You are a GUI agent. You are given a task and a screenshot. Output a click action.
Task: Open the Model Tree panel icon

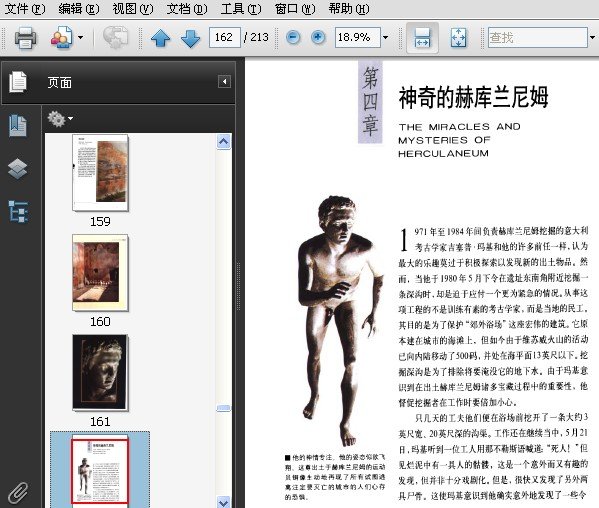tap(18, 211)
